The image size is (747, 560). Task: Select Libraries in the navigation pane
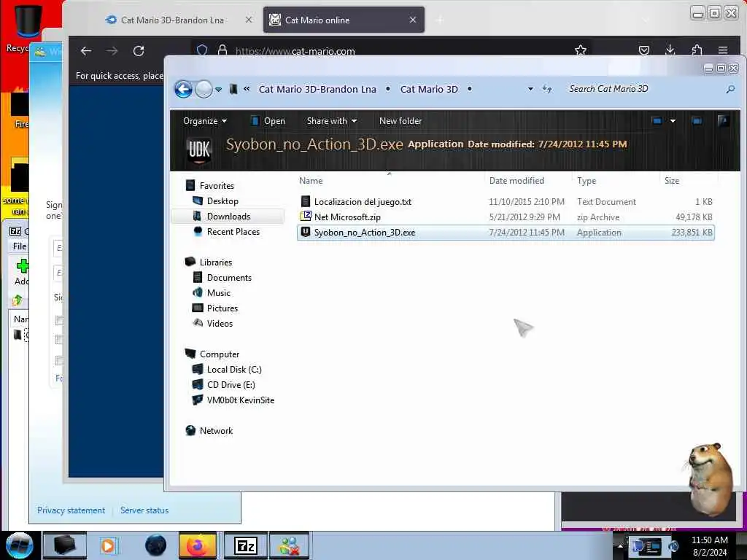(215, 262)
